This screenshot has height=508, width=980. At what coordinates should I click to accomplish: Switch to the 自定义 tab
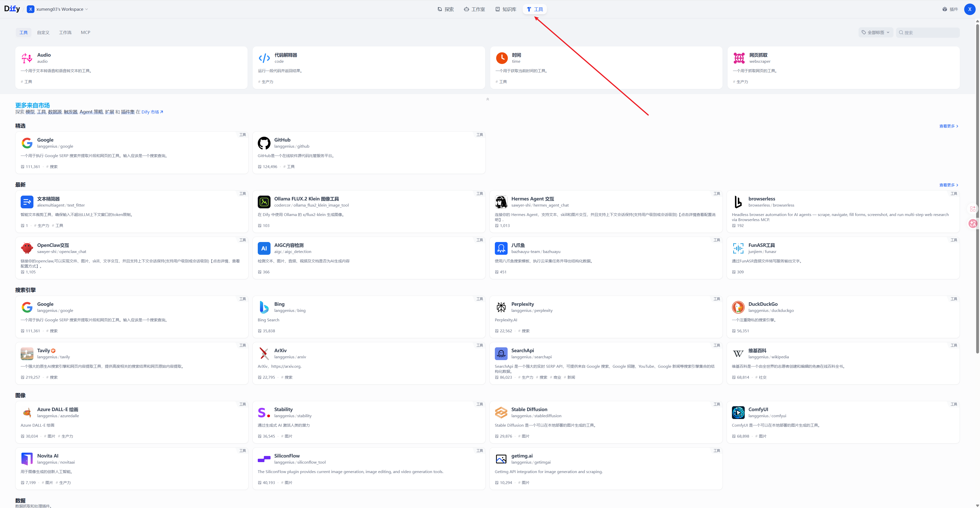point(43,32)
